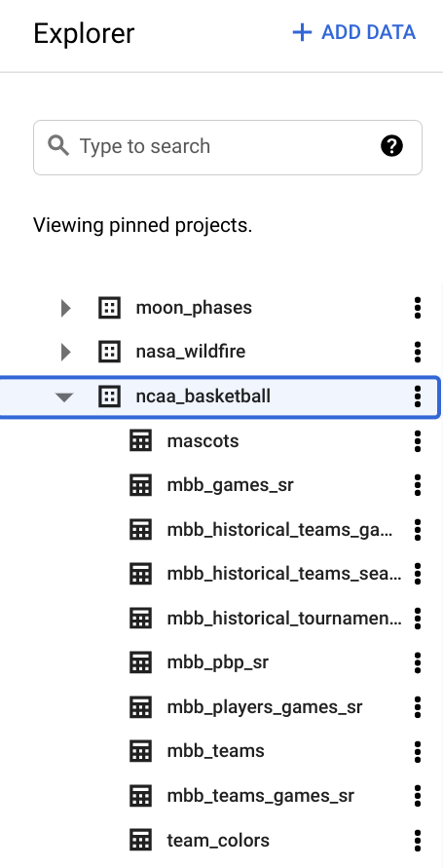This screenshot has width=443, height=868.
Task: Open three-dot menu beside mbb_games_sr table
Action: click(x=418, y=485)
